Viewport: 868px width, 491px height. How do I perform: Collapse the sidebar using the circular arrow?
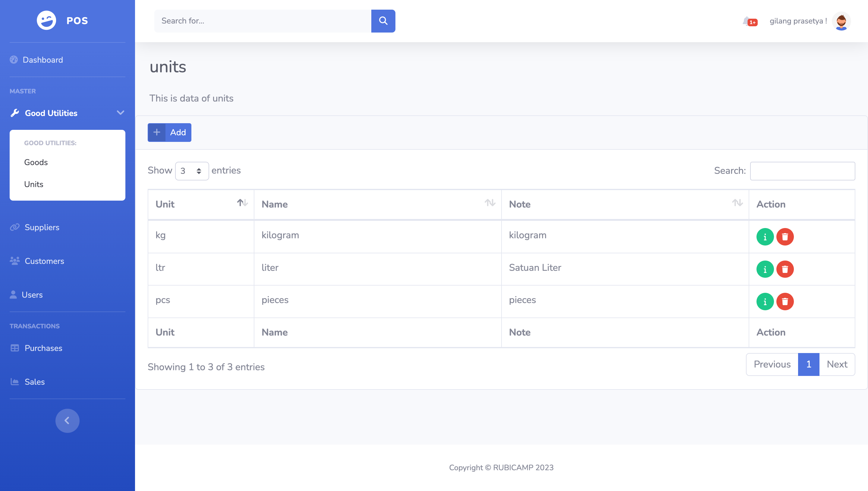67,421
